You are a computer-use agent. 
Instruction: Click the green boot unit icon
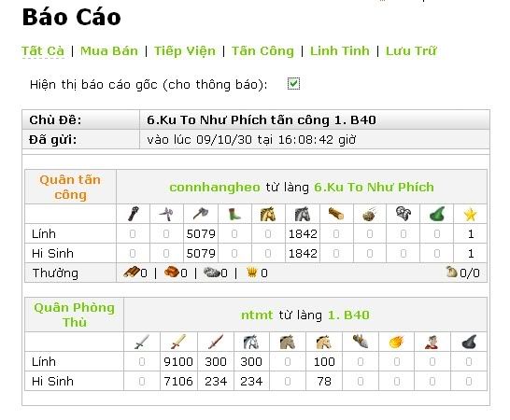[234, 214]
